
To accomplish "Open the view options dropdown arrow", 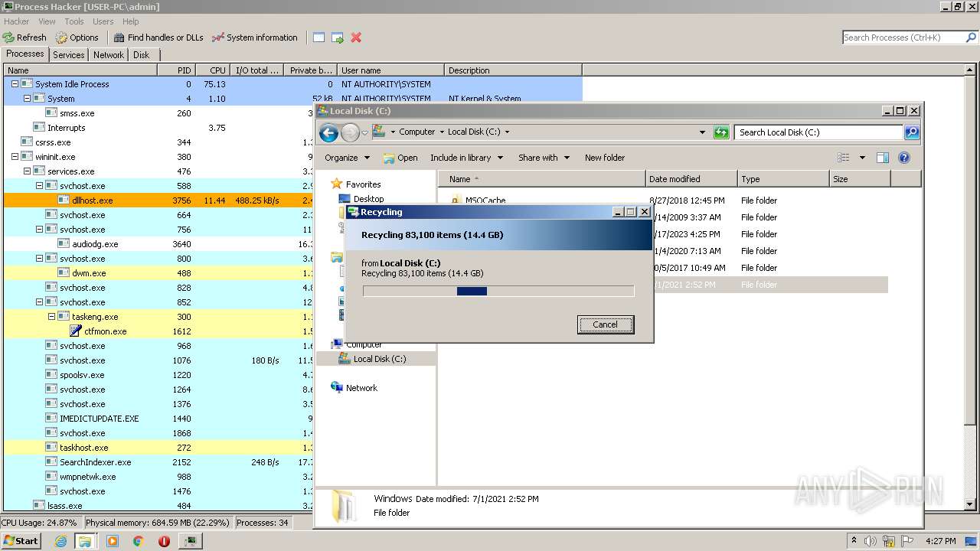I will point(862,158).
